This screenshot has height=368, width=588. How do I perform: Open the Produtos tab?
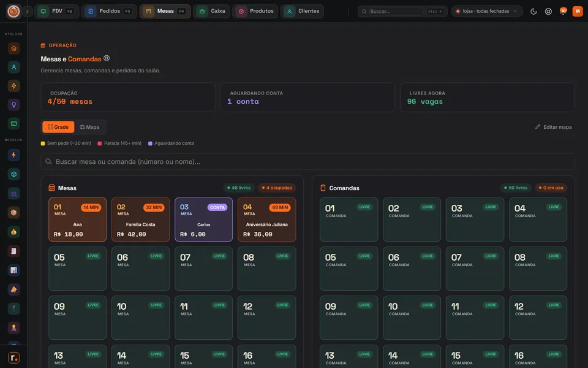coord(255,11)
